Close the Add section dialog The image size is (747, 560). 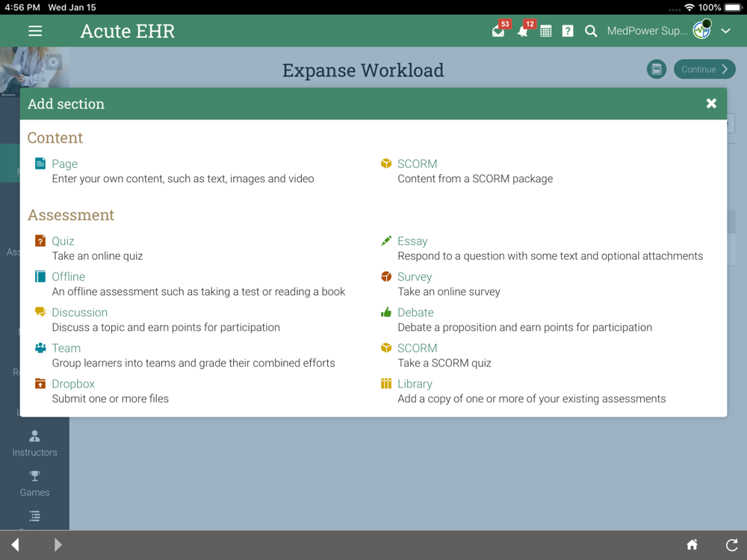point(711,103)
